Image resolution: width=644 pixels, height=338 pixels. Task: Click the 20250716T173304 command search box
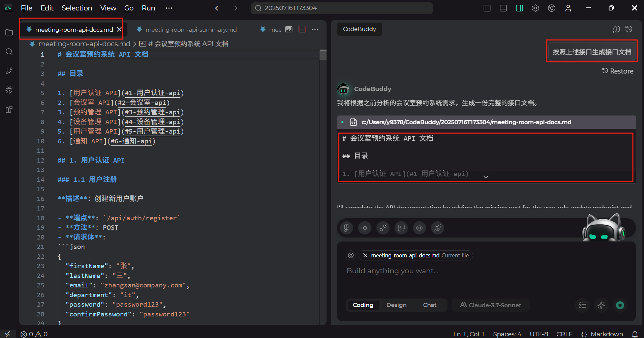pyautogui.click(x=342, y=8)
